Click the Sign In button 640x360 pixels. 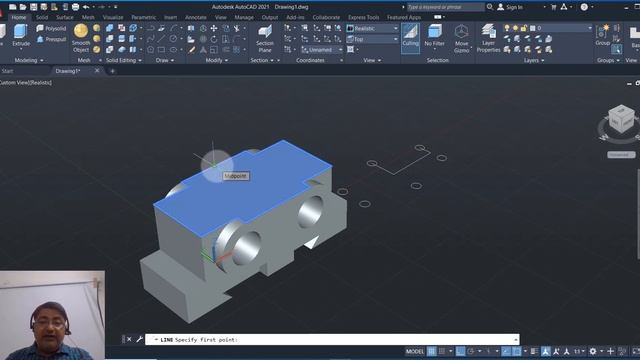point(510,7)
